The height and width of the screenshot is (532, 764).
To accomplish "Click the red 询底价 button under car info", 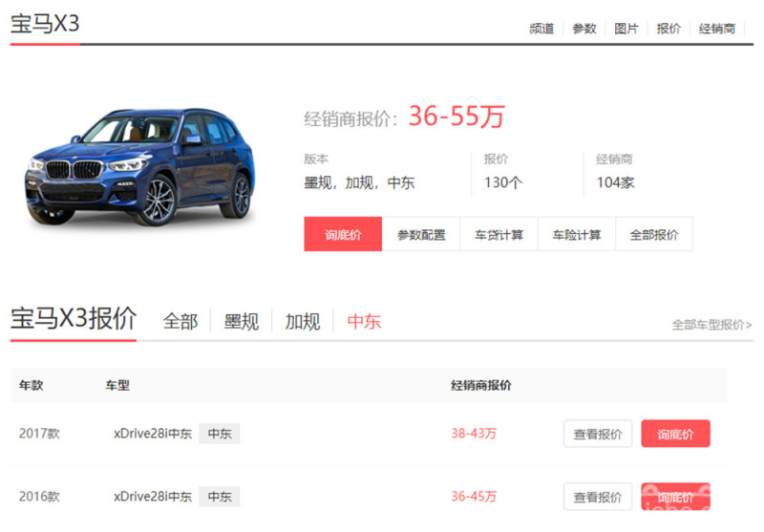I will point(343,234).
